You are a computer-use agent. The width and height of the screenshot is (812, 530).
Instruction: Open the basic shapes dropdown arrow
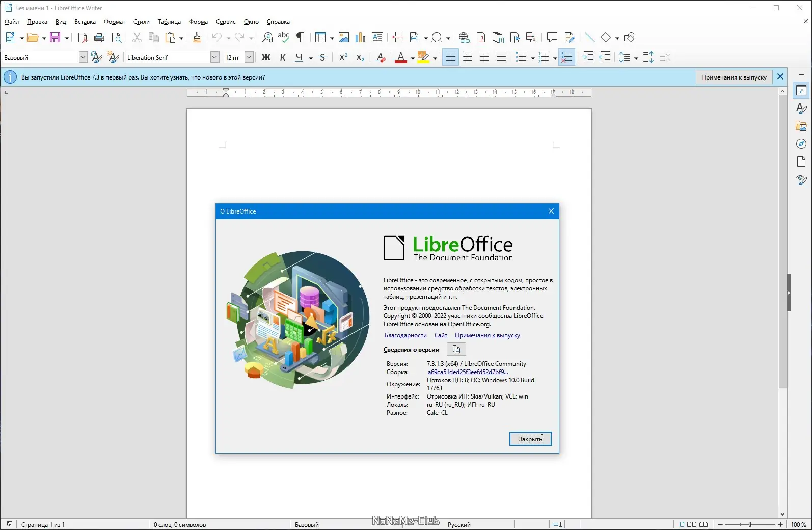tap(617, 38)
